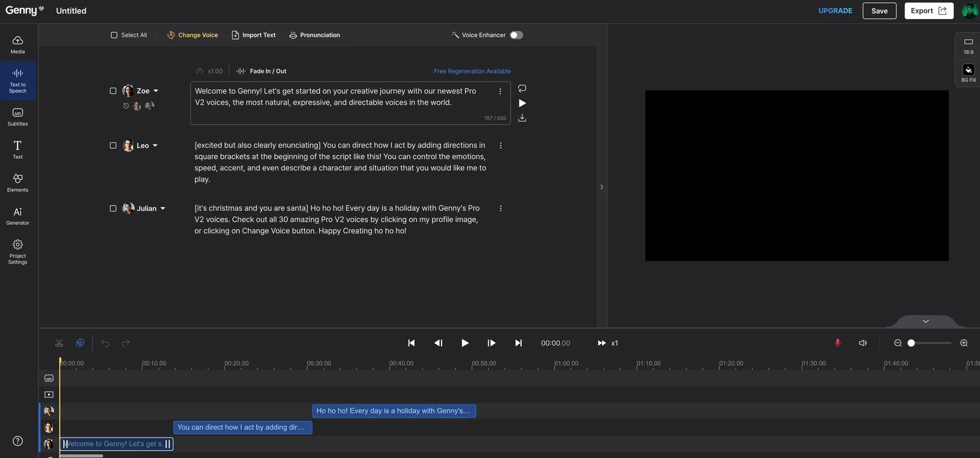980x458 pixels.
Task: Change the x1 playback speed
Action: [x=608, y=343]
